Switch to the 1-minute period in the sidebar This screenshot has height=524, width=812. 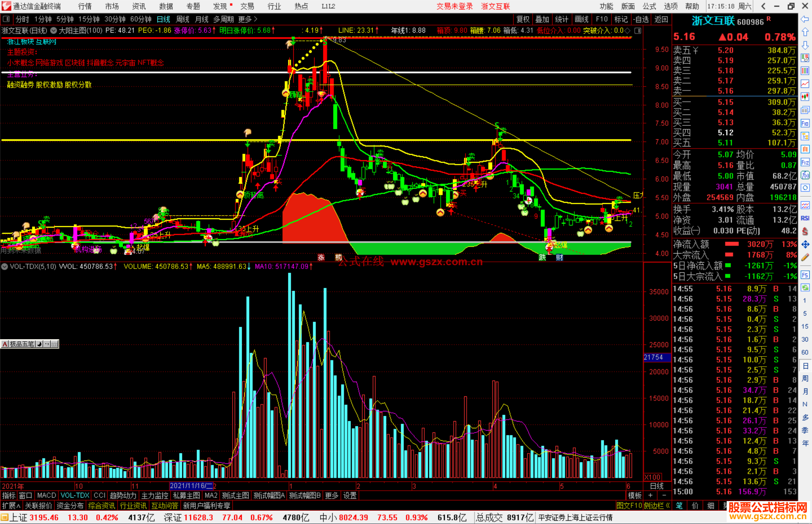805,301
